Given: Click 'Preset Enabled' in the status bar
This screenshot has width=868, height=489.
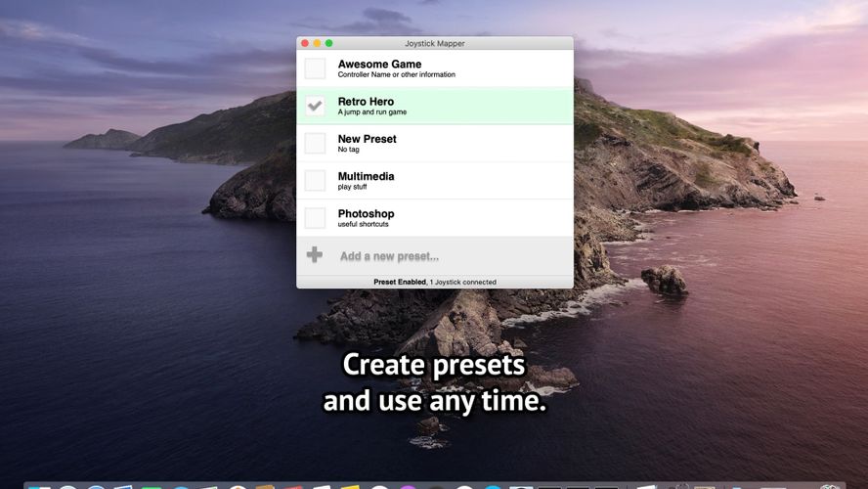Looking at the screenshot, I should [x=400, y=282].
